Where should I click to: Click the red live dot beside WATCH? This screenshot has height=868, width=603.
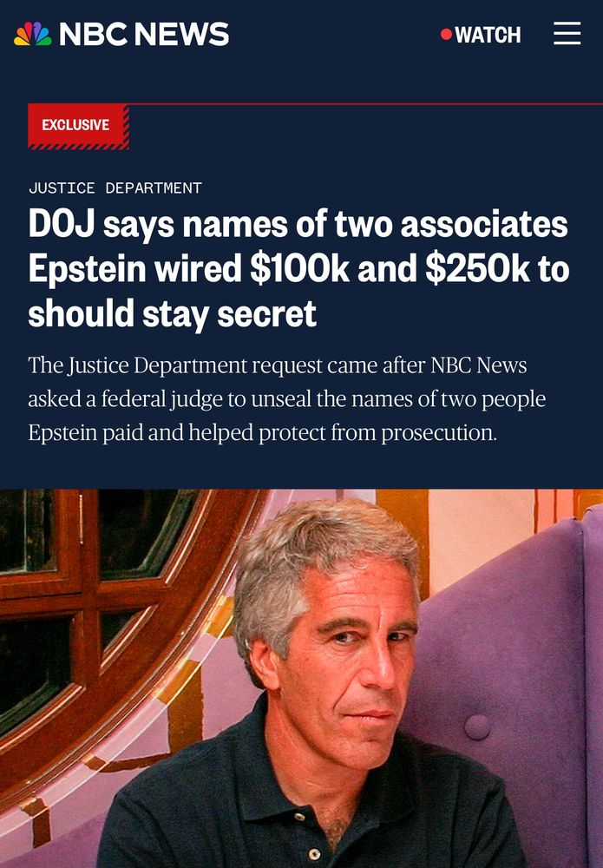coord(446,35)
